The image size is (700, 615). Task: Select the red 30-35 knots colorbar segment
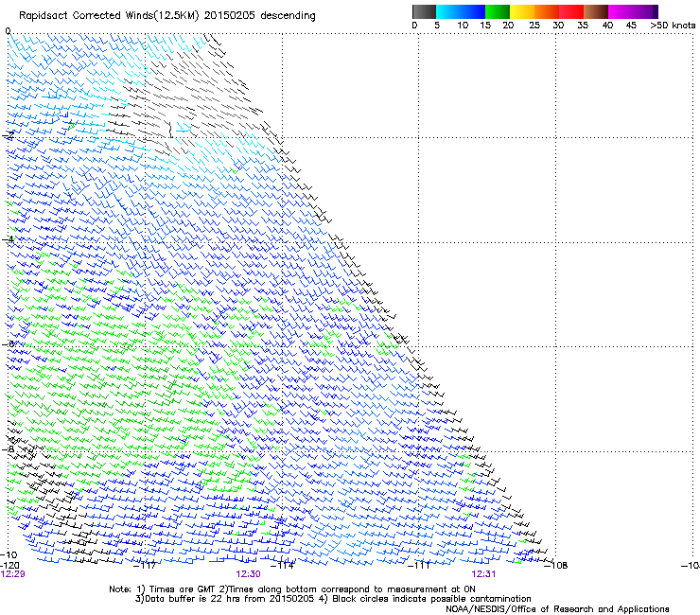[x=571, y=11]
